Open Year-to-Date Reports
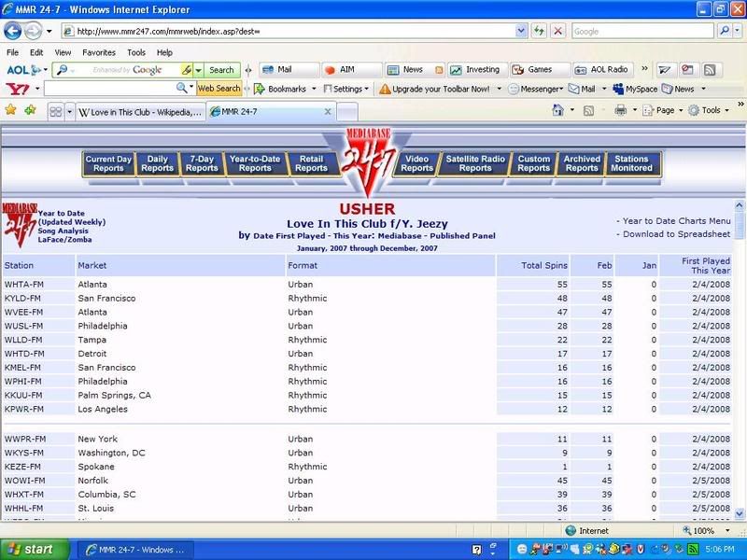The image size is (747, 560). (255, 164)
